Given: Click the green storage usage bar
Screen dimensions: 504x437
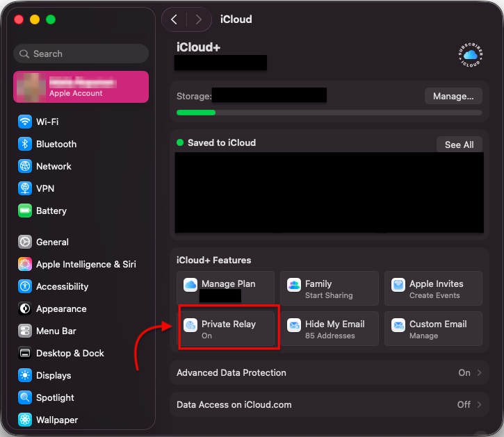Looking at the screenshot, I should click(x=196, y=113).
